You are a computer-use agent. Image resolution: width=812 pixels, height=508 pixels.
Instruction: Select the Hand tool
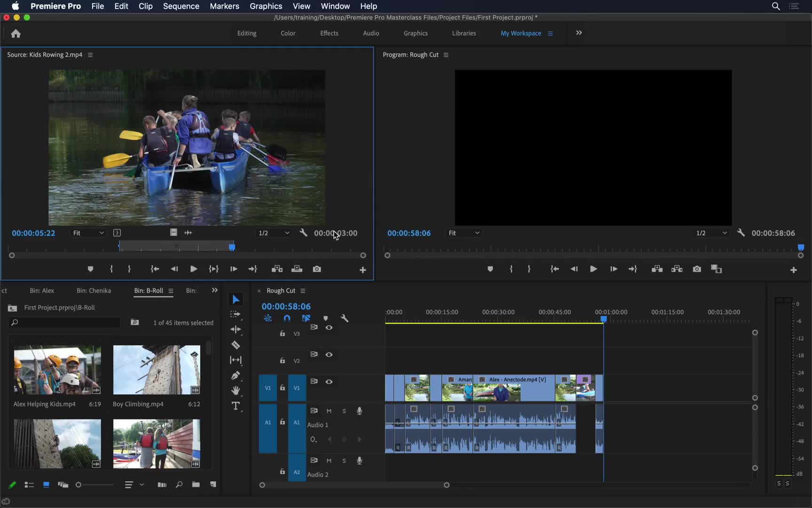236,390
